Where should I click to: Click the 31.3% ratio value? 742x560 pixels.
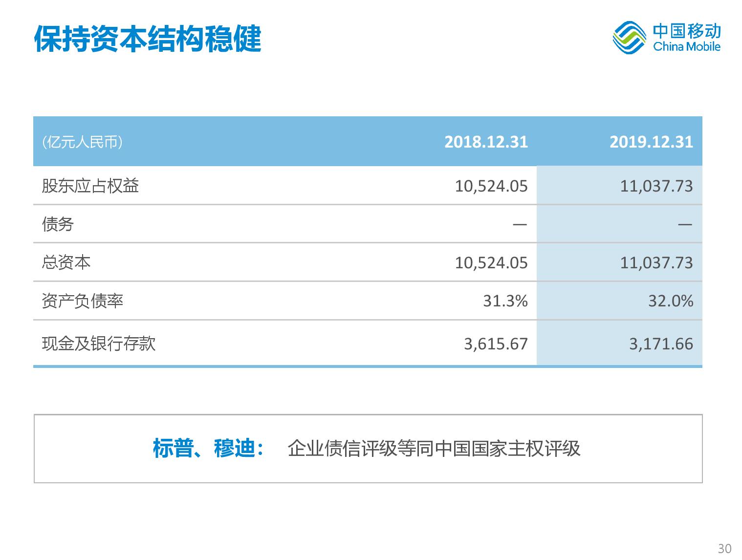click(x=505, y=301)
